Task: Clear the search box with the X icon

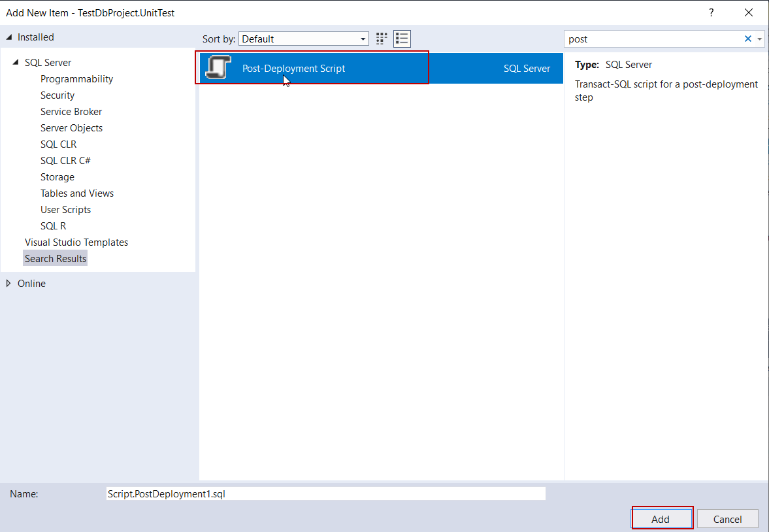Action: point(748,39)
